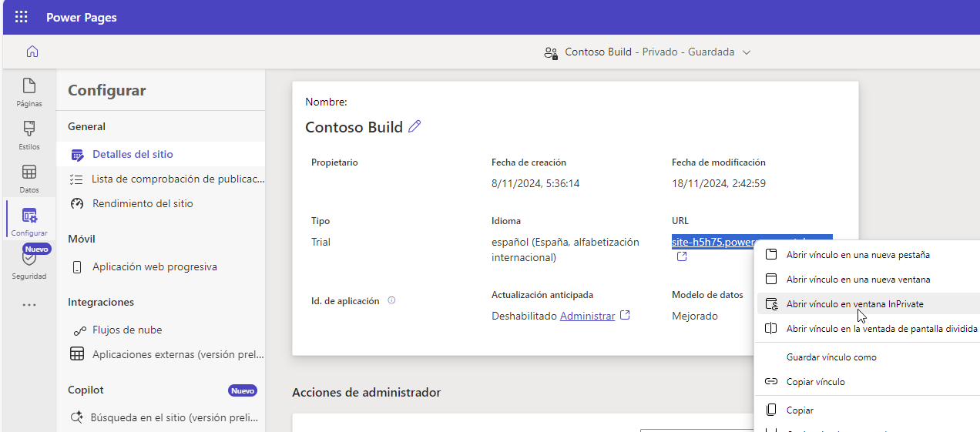
Task: Click the Power Pages title
Action: click(82, 17)
